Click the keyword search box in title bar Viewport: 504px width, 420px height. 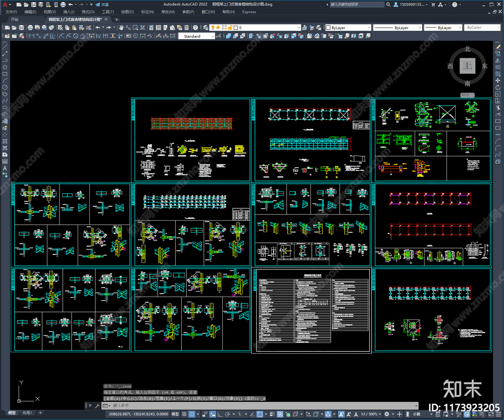coord(357,4)
